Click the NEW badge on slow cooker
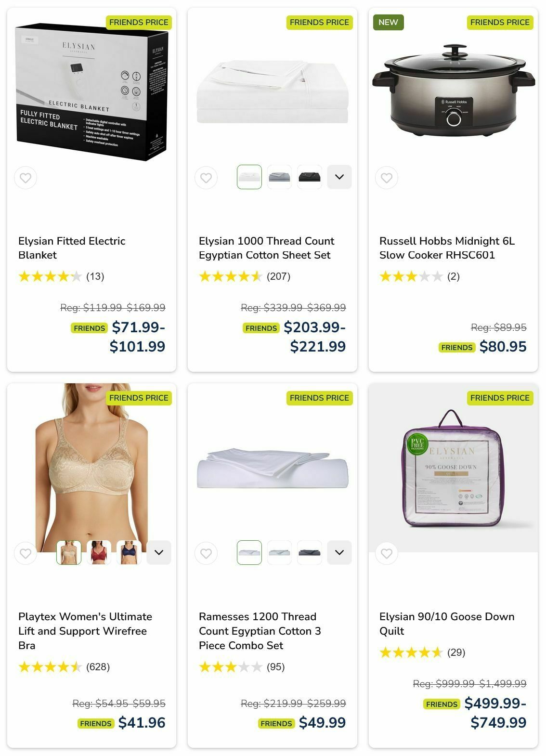 click(388, 22)
